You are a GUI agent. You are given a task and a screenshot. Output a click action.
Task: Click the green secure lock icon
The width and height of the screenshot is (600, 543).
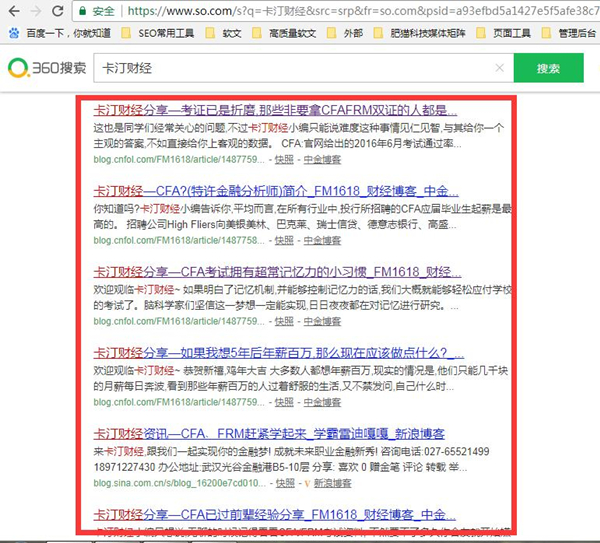point(82,11)
